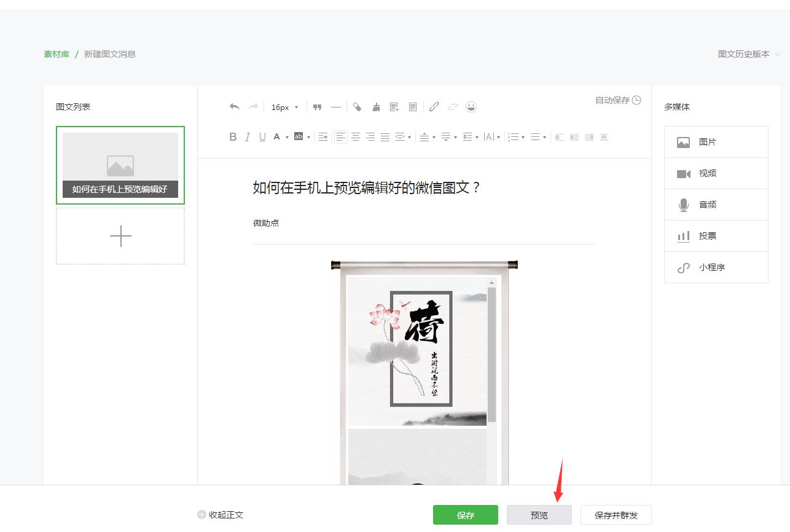Align text to the right
Screen dimensions: 790x532
[x=370, y=137]
